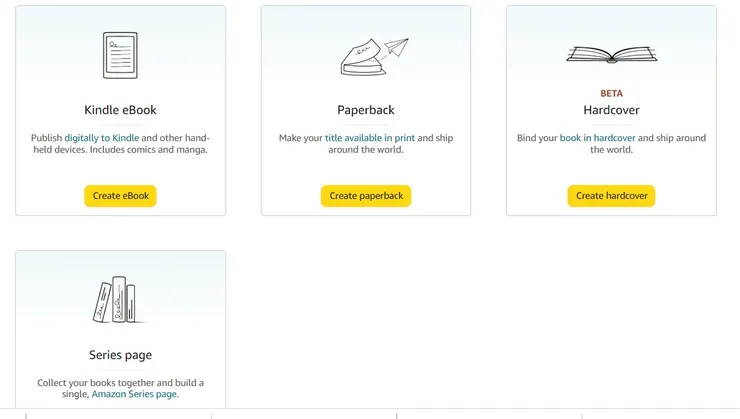Select the Series page heading
The image size is (740, 419).
pos(120,355)
